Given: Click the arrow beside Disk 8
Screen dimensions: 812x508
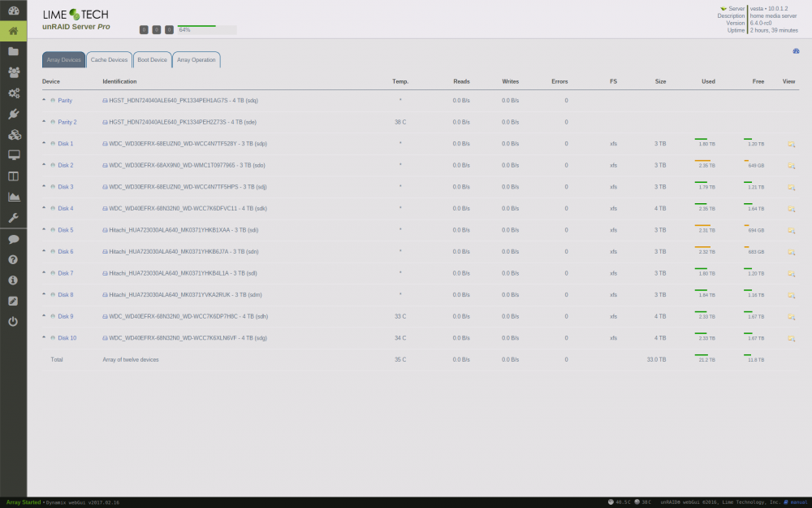Looking at the screenshot, I should tap(44, 293).
